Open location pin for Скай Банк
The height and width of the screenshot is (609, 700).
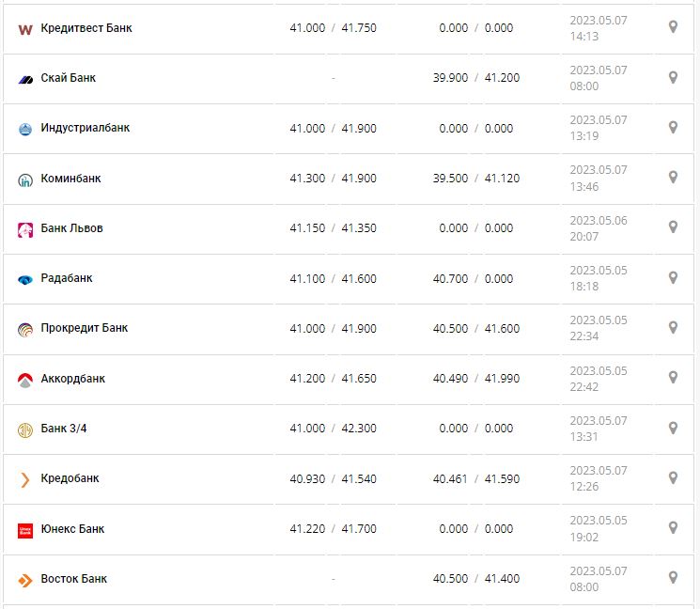pos(673,77)
